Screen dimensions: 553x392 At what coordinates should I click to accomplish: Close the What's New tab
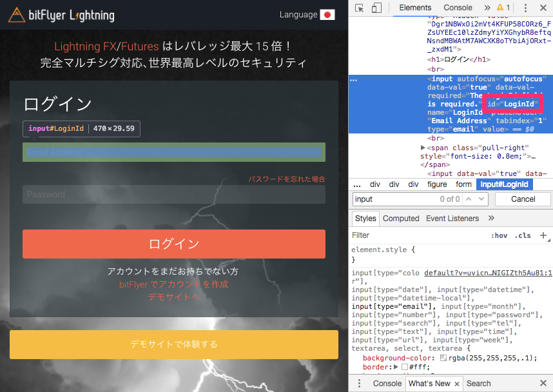click(x=457, y=384)
